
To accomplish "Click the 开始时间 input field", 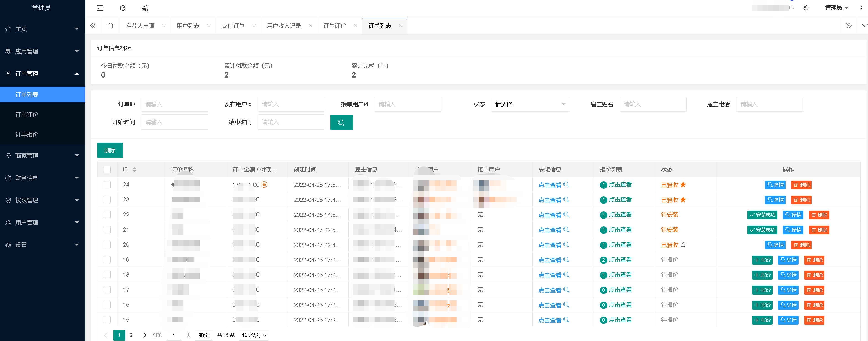I will click(174, 122).
